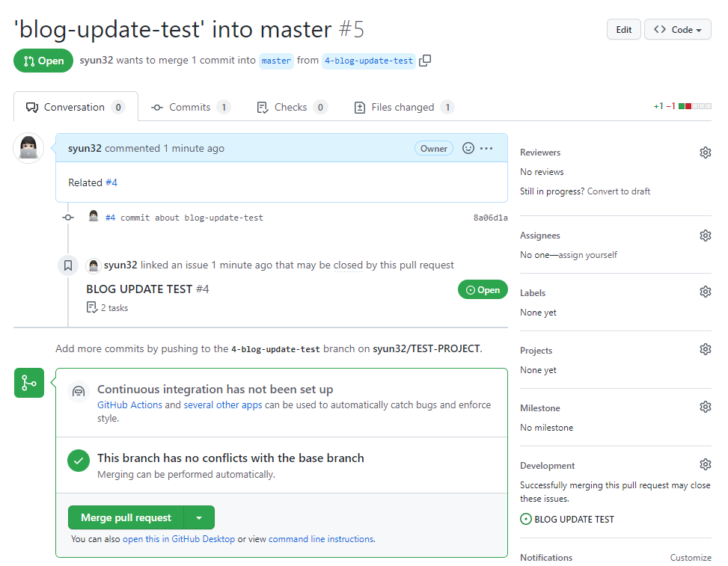Click the tasks checklist icon
The width and height of the screenshot is (728, 566).
point(91,307)
